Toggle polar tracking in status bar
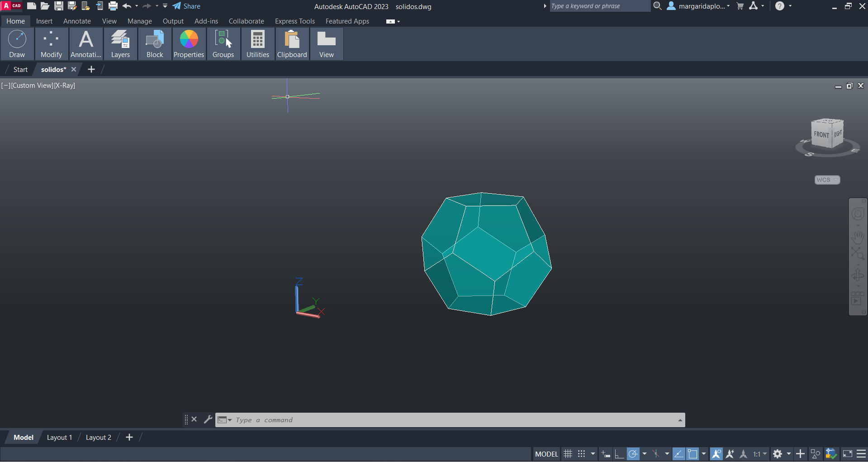Image resolution: width=868 pixels, height=462 pixels. (x=633, y=454)
